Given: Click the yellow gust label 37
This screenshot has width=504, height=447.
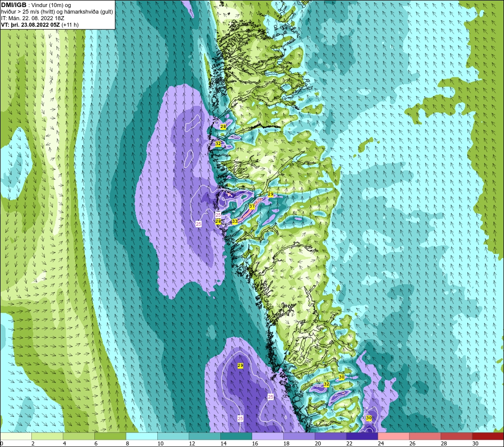Looking at the screenshot, I should coord(252,207).
